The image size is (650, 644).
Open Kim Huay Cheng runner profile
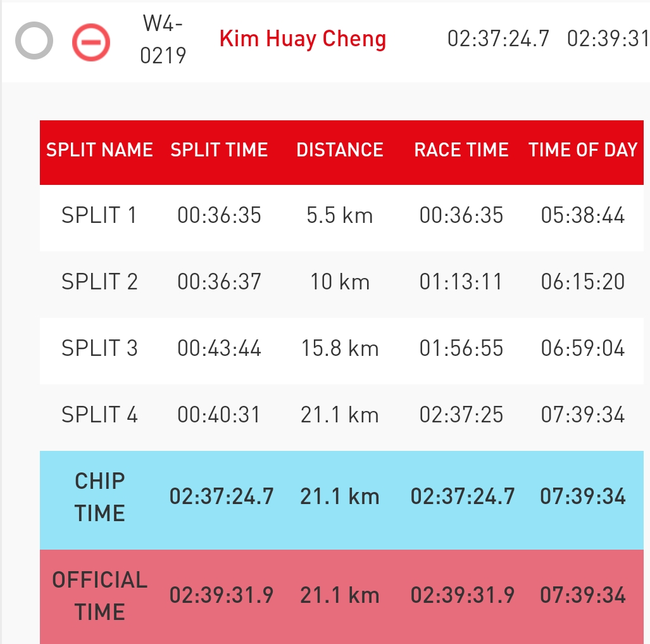pos(303,39)
